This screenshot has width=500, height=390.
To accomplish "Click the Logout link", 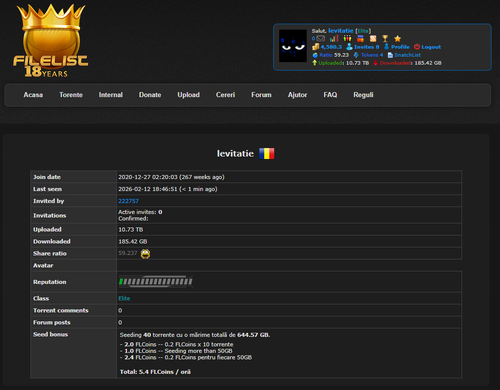I will (x=431, y=47).
